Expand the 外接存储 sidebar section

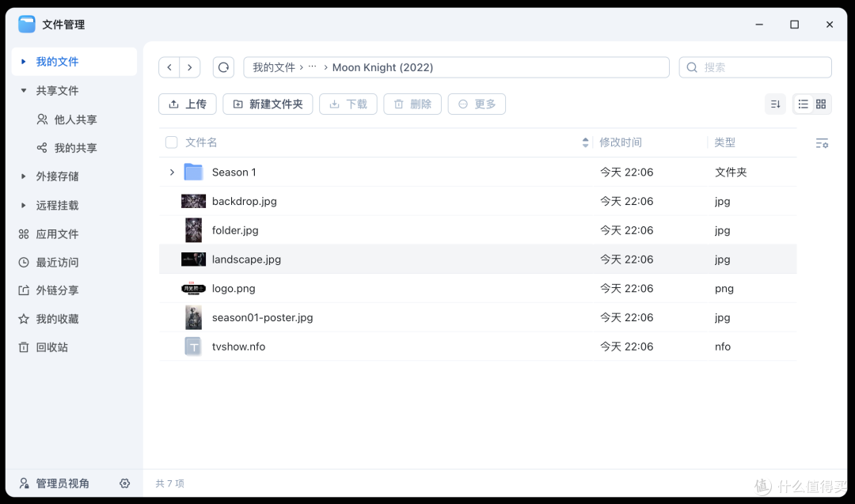(24, 176)
